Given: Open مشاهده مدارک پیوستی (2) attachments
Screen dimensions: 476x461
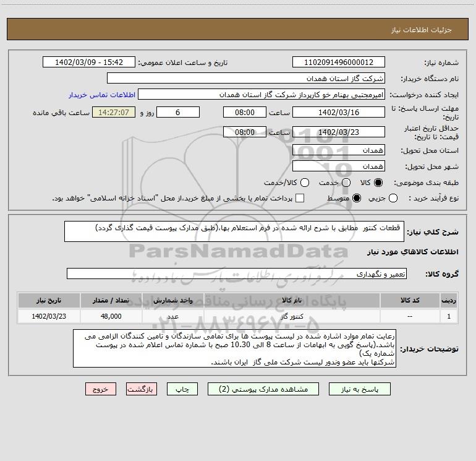Looking at the screenshot, I should point(263,389).
